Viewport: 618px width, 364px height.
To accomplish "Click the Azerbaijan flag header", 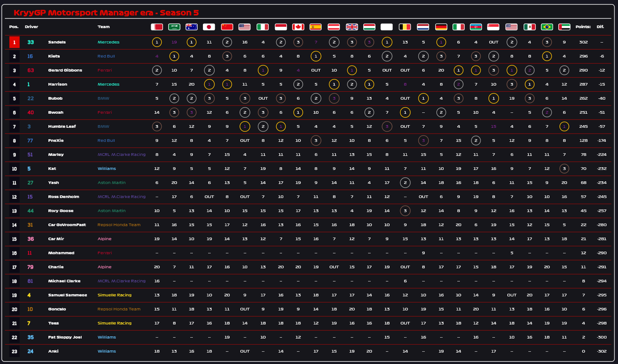I will click(476, 27).
